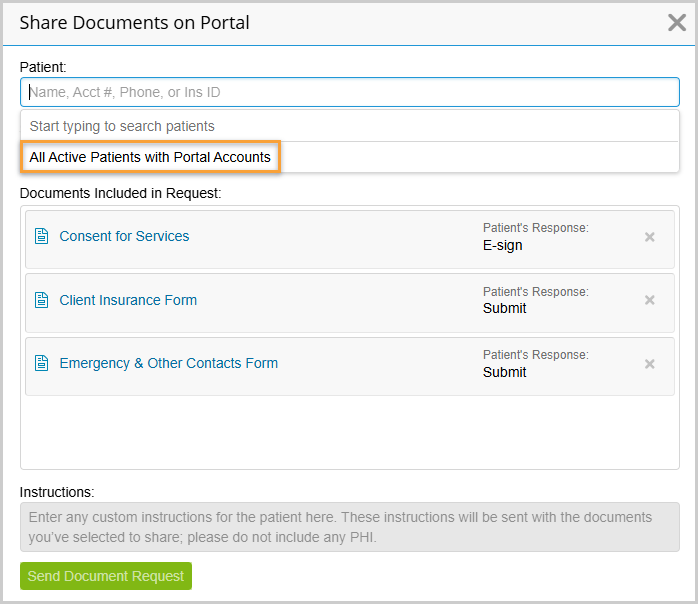Click inside the Instructions text box
This screenshot has height=604, width=698.
pos(349,526)
